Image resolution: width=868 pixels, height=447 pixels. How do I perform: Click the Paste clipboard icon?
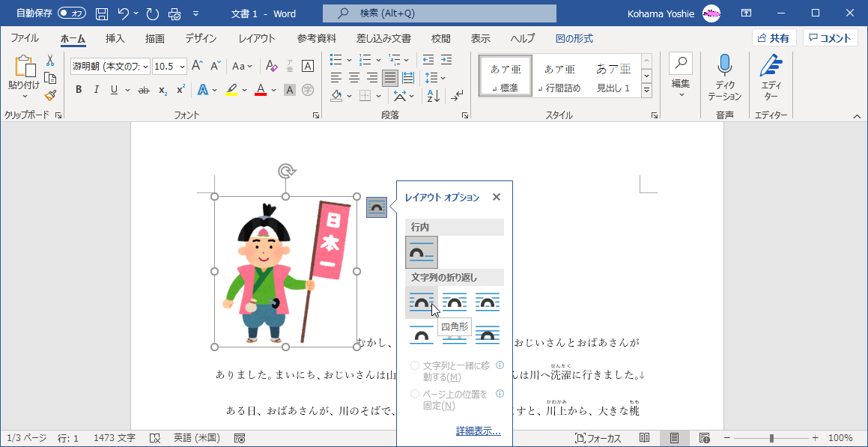click(25, 67)
